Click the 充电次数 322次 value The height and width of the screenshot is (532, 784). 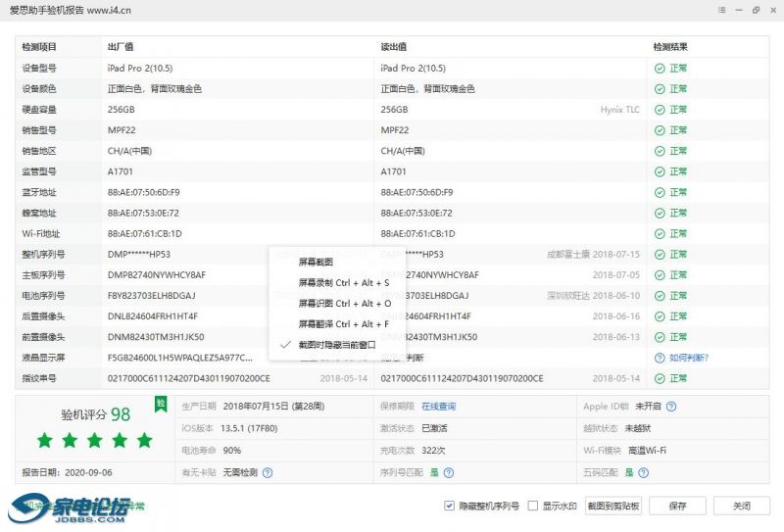click(433, 451)
